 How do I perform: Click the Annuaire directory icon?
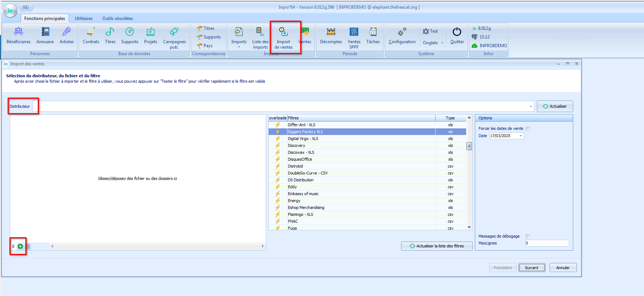coord(45,36)
